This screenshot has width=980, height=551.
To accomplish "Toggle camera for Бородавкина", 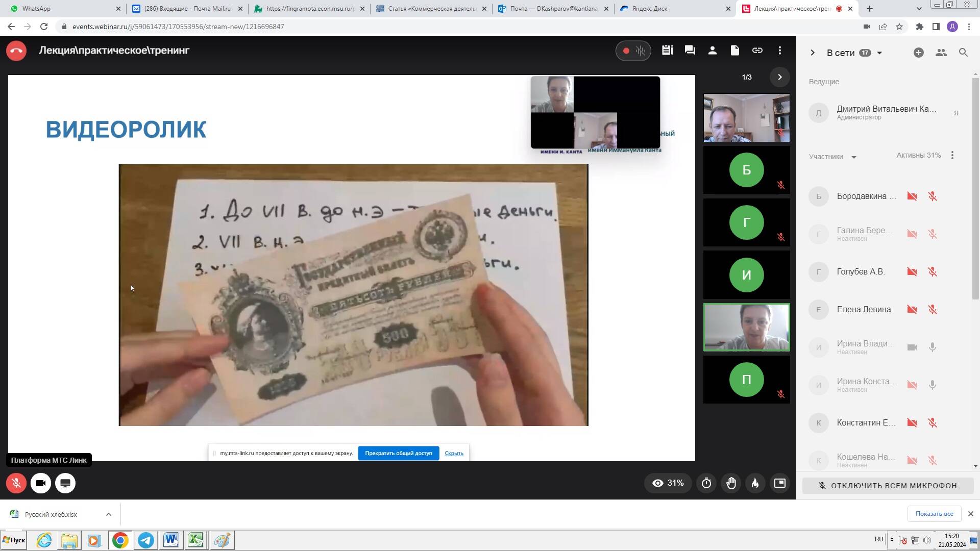I will 912,196.
